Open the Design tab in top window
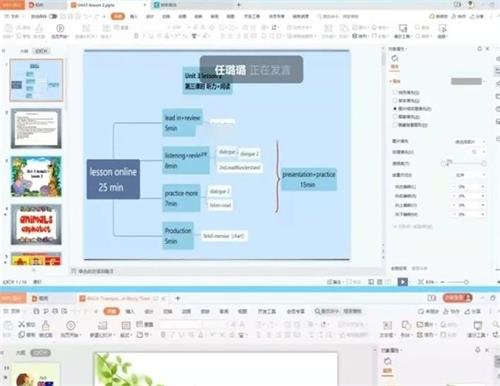This screenshot has width=500, height=386. pos(150,16)
